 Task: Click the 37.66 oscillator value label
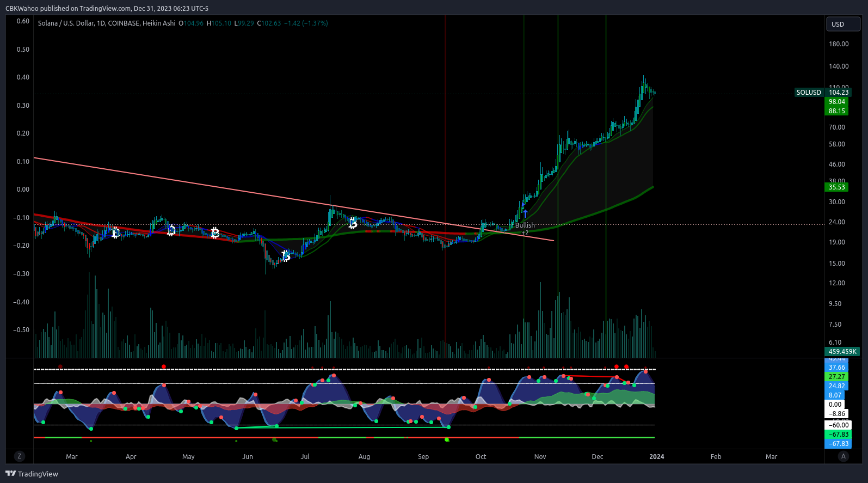click(x=836, y=368)
